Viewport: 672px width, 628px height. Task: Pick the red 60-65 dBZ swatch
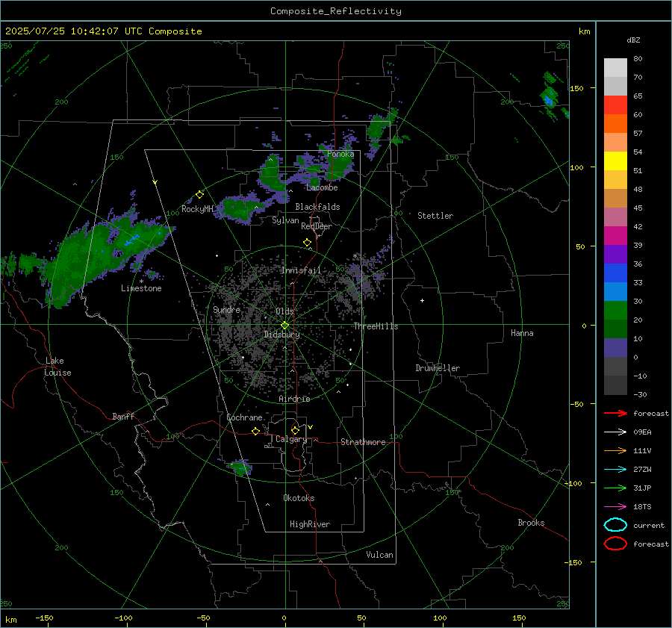coord(615,105)
